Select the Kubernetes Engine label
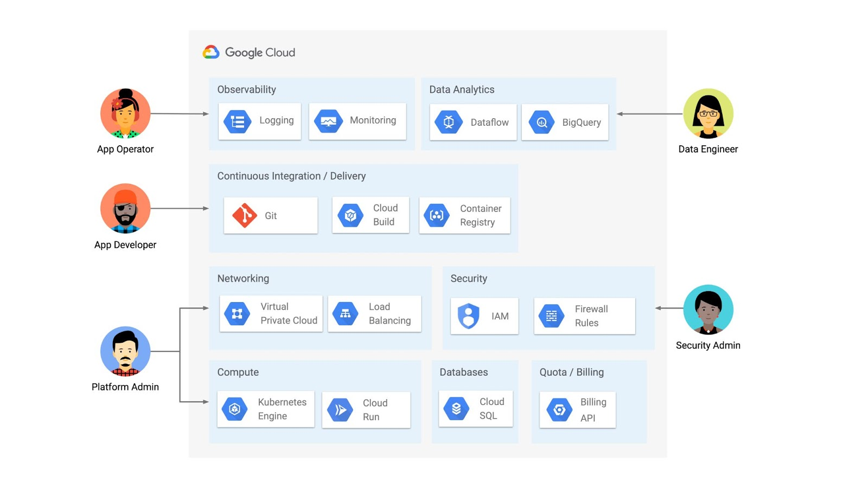The image size is (868, 488). pos(282,409)
